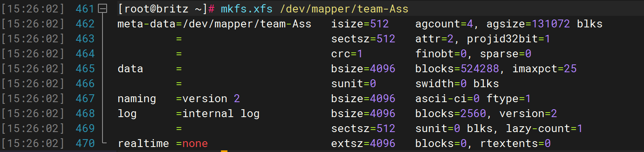Click the naming label

tap(137, 98)
